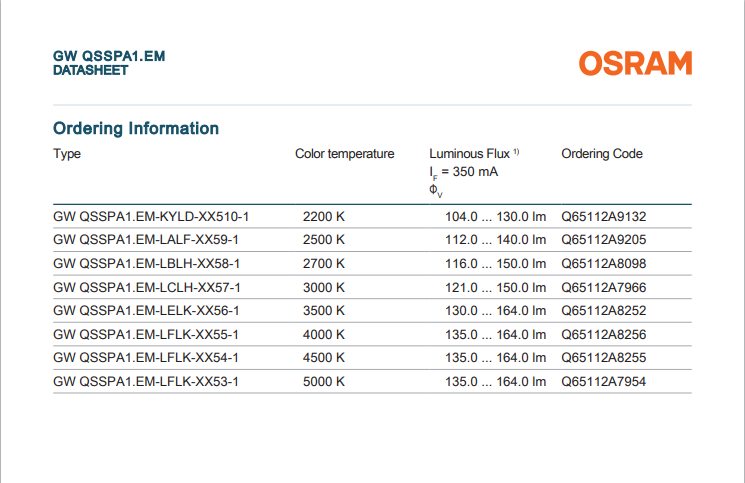Click type GW QSSPA1.EM-LFLK-XX53-1

pyautogui.click(x=147, y=381)
